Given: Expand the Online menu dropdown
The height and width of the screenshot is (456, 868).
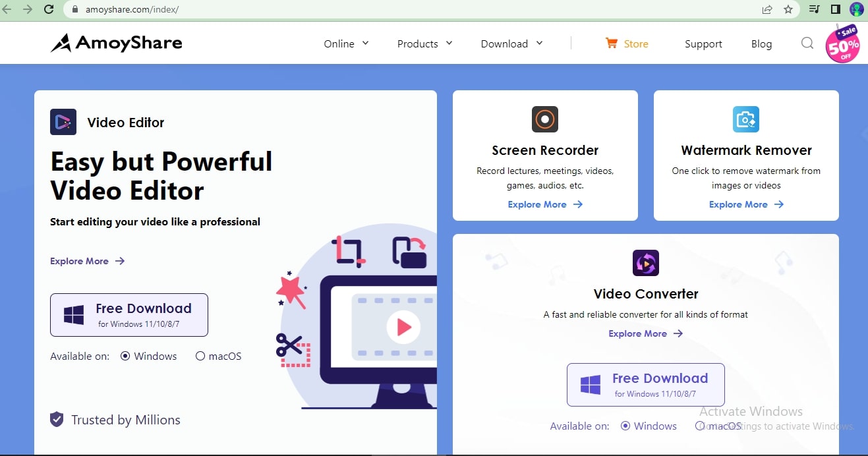Looking at the screenshot, I should [x=346, y=43].
